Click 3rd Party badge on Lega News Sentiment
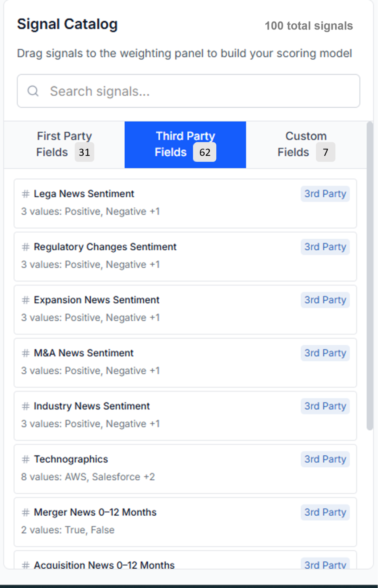Viewport: 378px width, 588px height. point(325,194)
